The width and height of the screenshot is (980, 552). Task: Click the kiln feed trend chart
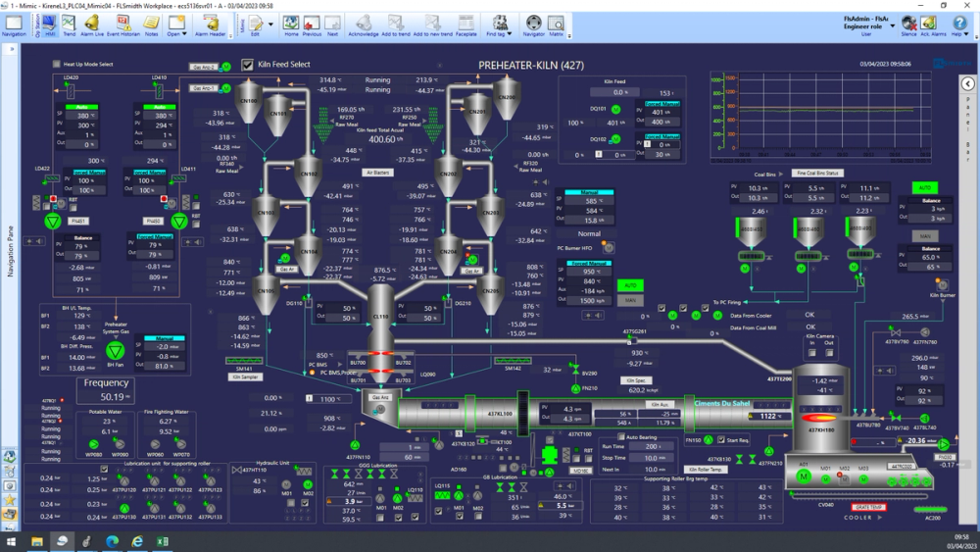coord(820,117)
